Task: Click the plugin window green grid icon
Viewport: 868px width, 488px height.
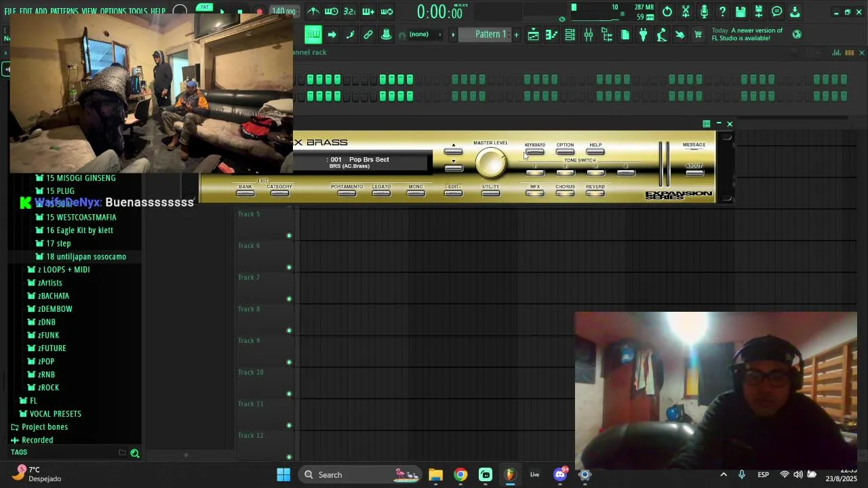Action: pyautogui.click(x=707, y=124)
